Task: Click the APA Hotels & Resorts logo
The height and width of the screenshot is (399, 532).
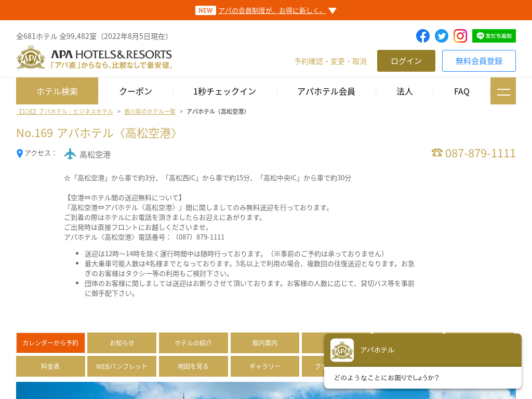Action: (x=95, y=58)
